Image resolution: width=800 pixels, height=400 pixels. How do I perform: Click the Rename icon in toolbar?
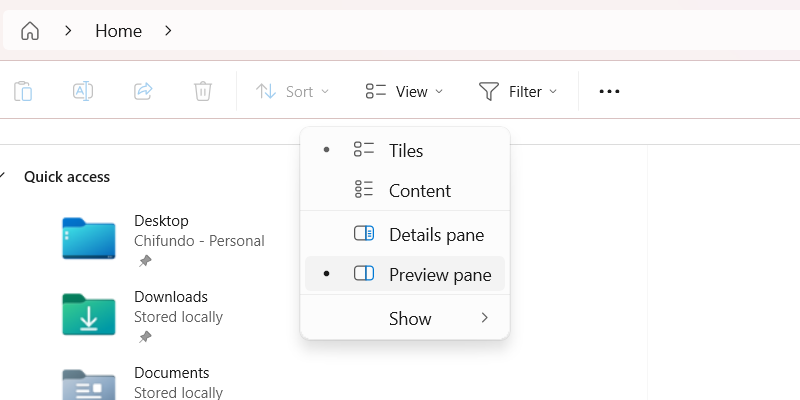coord(83,92)
